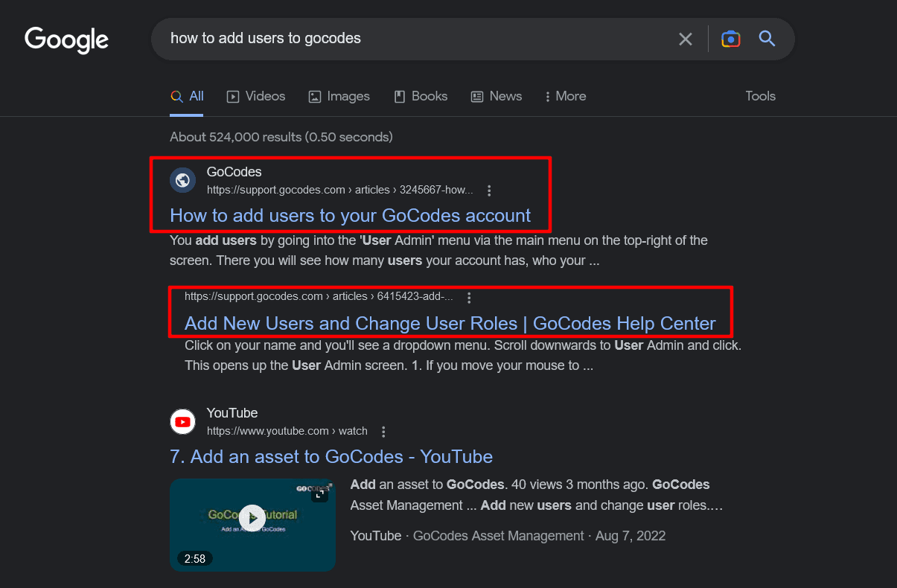Click the magnifying glass search button
The height and width of the screenshot is (588, 897).
point(767,39)
